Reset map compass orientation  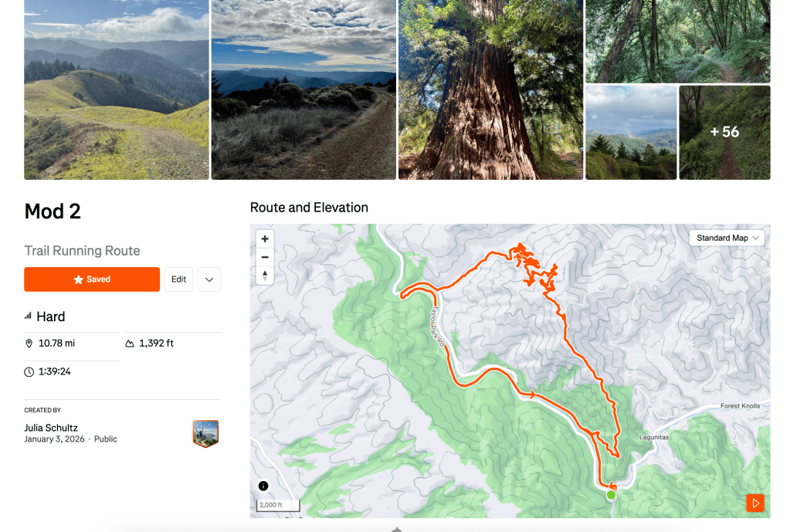pyautogui.click(x=265, y=276)
